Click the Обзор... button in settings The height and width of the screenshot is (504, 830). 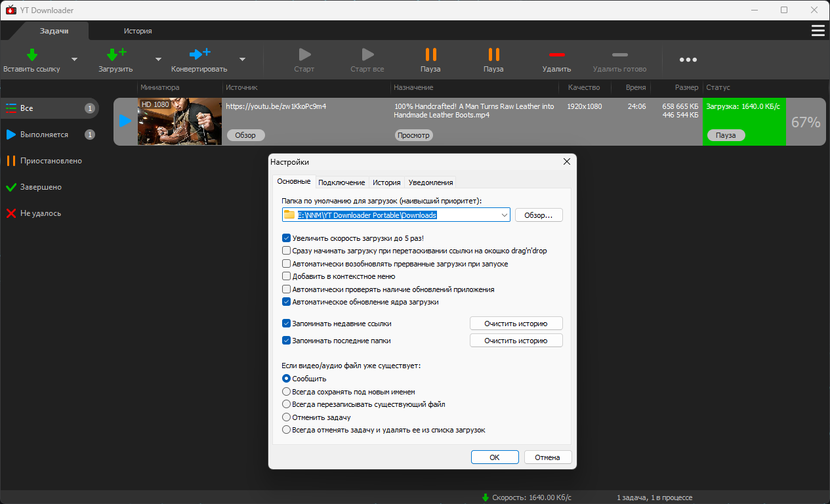[539, 215]
